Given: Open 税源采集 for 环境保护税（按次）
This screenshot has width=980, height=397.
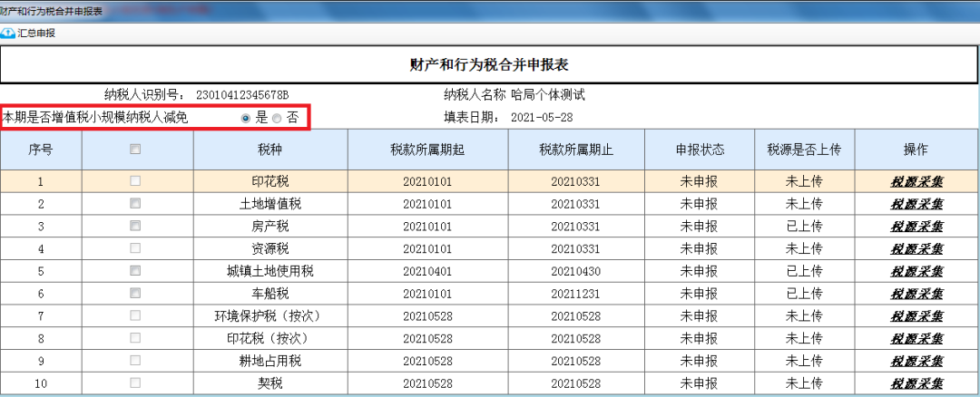Looking at the screenshot, I should [916, 316].
